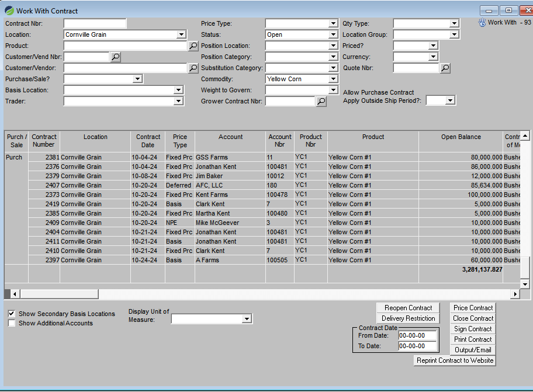This screenshot has height=392, width=533.
Task: Click the Contract Date To Date field
Action: tap(417, 346)
